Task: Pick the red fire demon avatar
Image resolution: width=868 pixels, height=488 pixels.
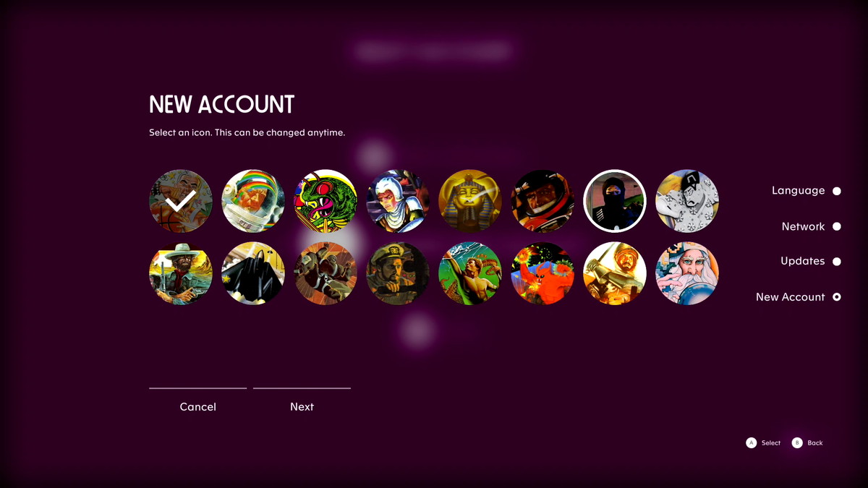Action: pyautogui.click(x=542, y=273)
